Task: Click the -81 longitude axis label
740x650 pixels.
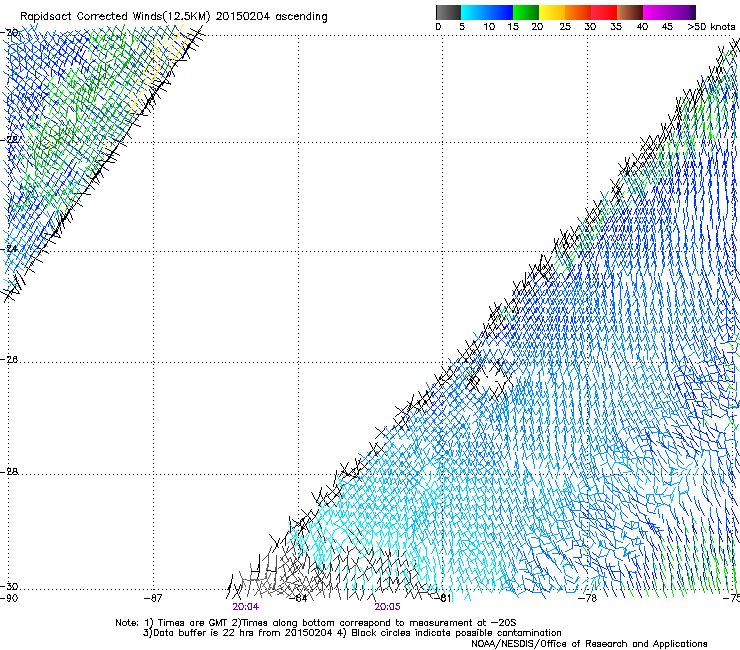Action: [x=443, y=598]
